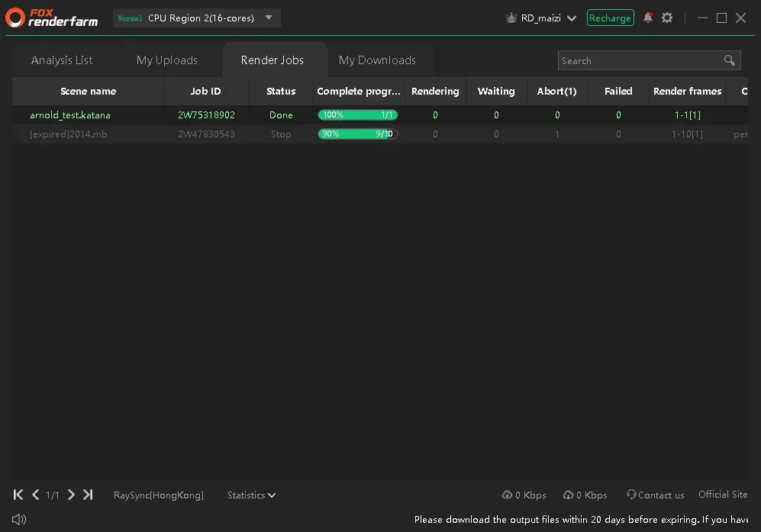Open the My Downloads tab
This screenshot has height=532, width=761.
coord(377,60)
